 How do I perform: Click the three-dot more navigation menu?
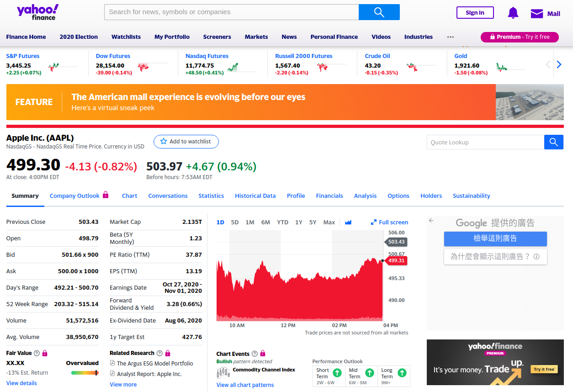coord(451,37)
